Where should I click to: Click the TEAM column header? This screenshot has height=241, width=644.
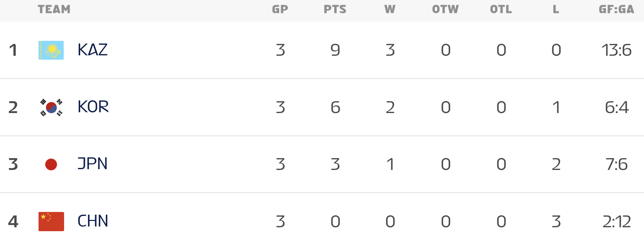54,9
